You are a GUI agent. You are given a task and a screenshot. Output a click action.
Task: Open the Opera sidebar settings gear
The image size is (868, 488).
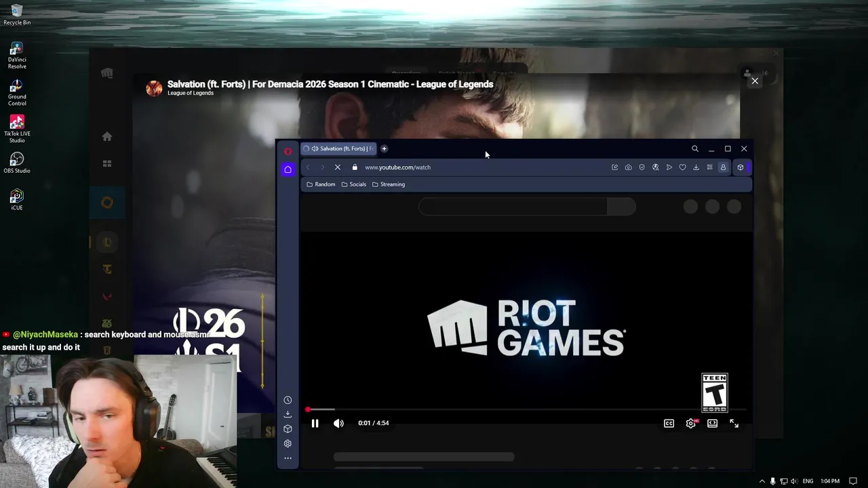288,443
